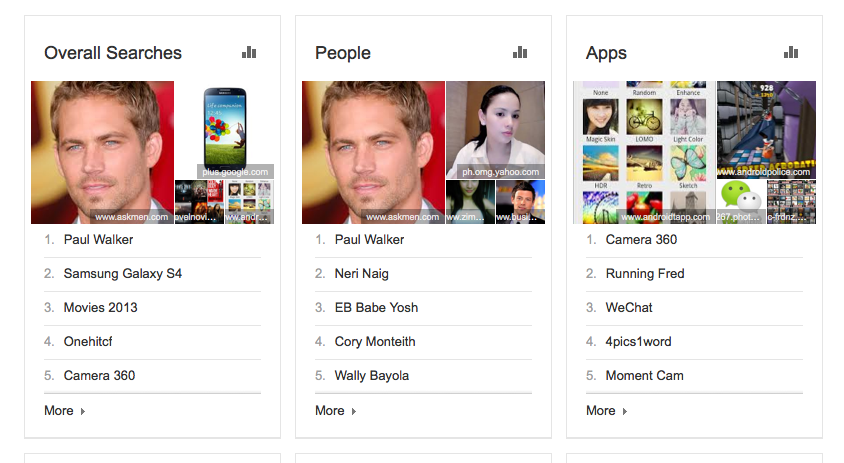Open the Neri Naig photo thumbnail
The image size is (844, 463).
point(495,129)
